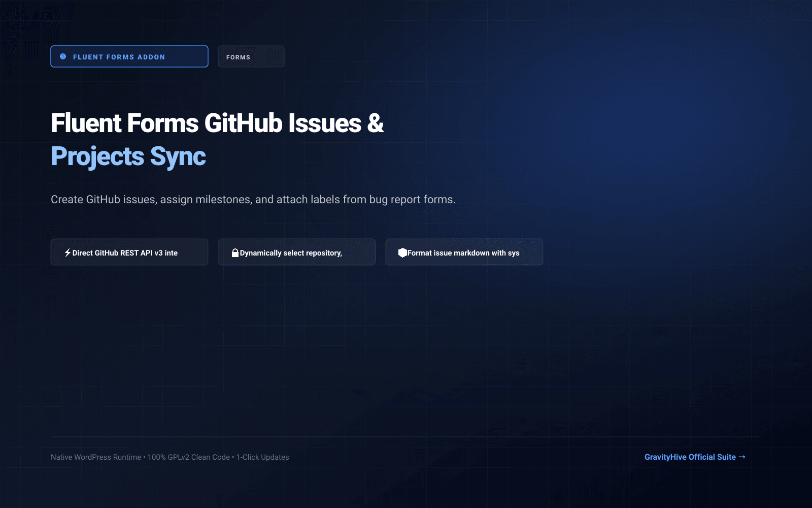Open the Direct GitHub REST API feature card
Viewport: 812px width, 508px height.
point(129,252)
